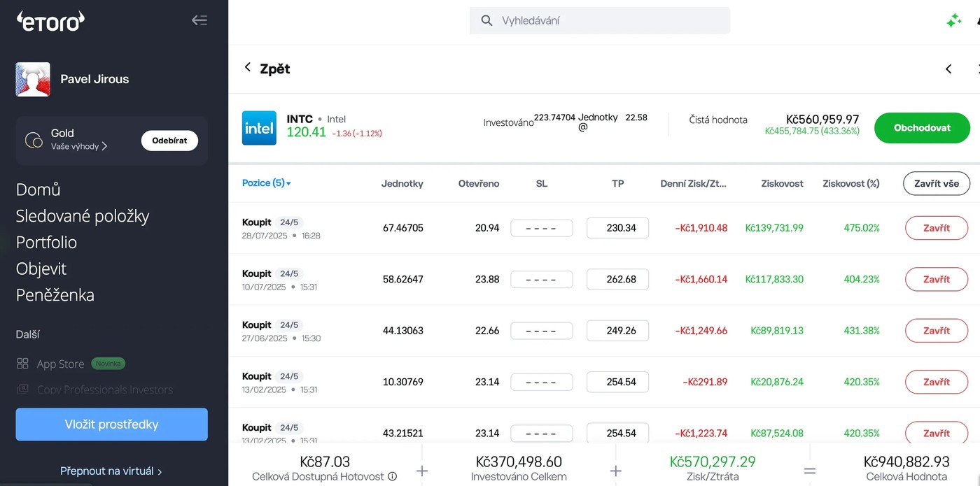Click units value 58.62647
This screenshot has height=486, width=980.
tap(403, 279)
